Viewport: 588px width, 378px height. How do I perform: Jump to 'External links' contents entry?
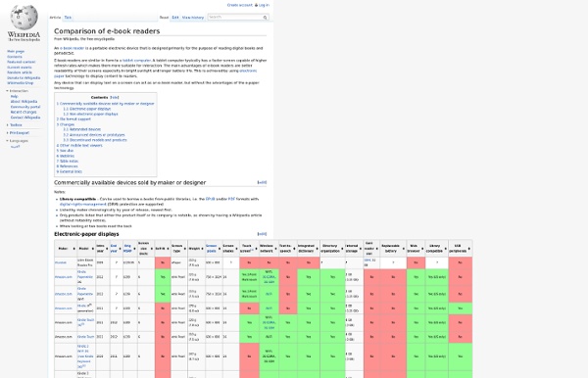[x=69, y=171]
